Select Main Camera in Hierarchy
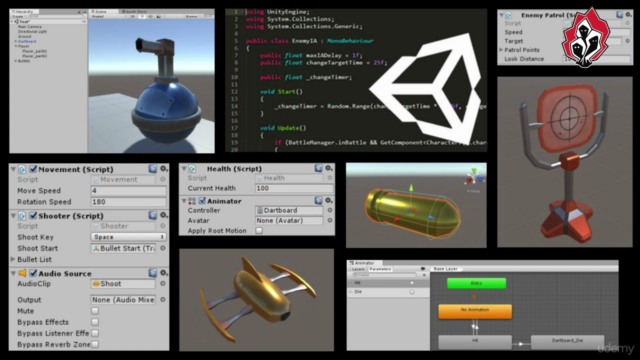The height and width of the screenshot is (360, 640). tap(30, 27)
